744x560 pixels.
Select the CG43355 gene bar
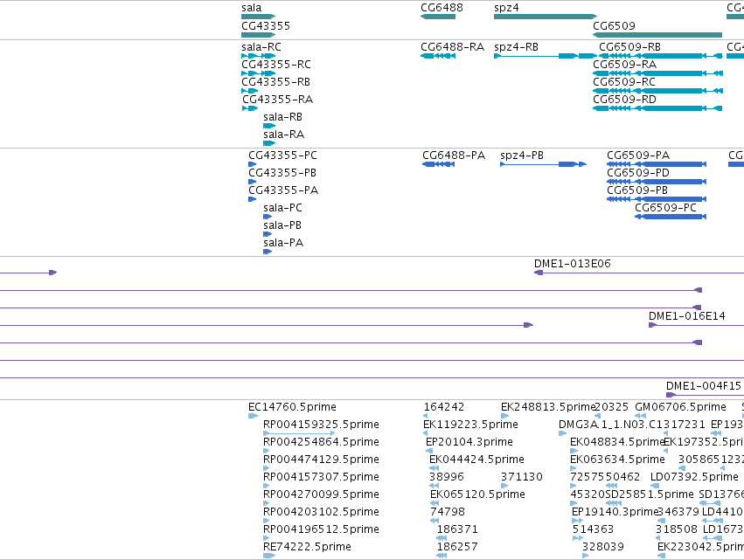258,35
